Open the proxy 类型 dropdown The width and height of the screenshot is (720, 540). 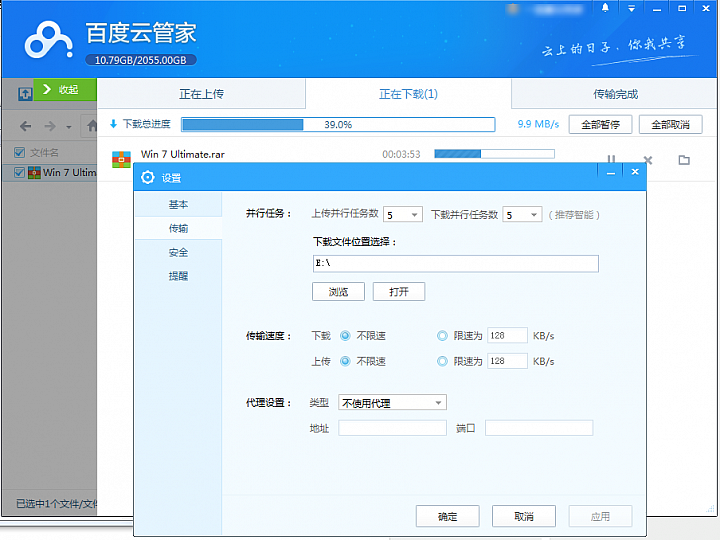[392, 403]
